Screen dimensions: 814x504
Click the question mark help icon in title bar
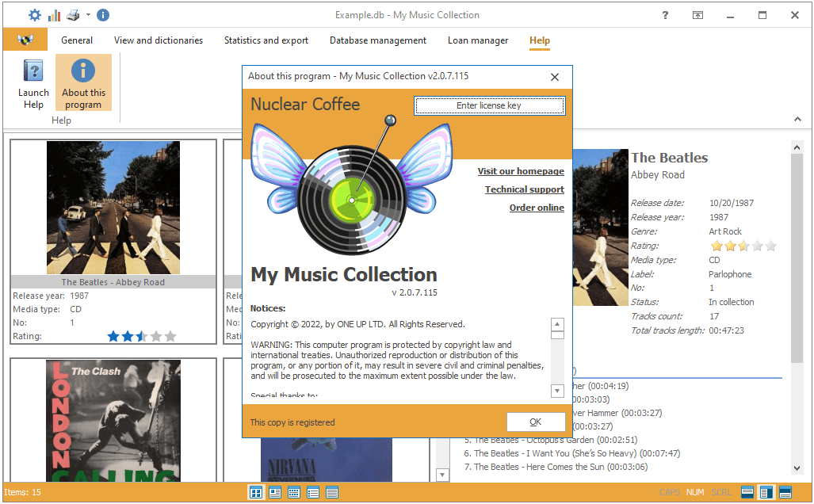[665, 15]
